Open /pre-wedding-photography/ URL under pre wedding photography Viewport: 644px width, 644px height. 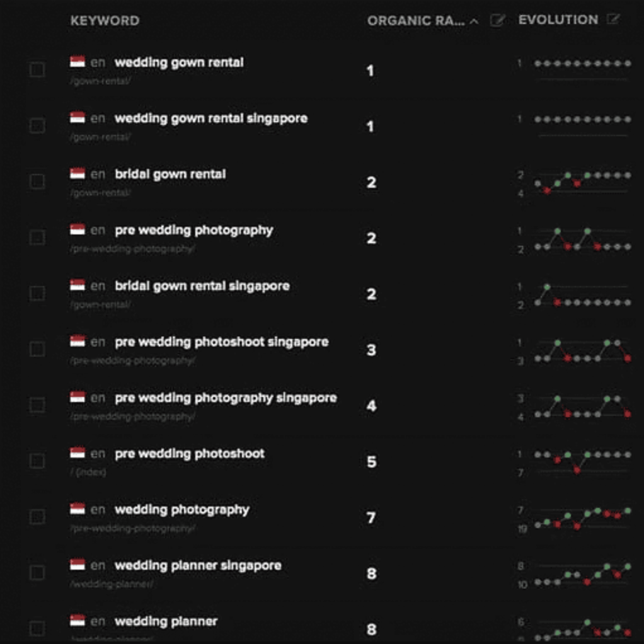click(x=133, y=249)
